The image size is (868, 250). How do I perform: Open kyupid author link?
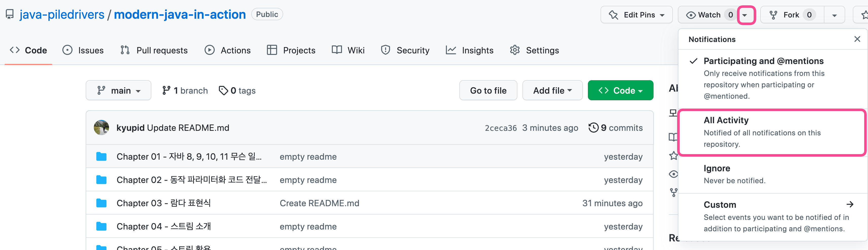point(130,128)
